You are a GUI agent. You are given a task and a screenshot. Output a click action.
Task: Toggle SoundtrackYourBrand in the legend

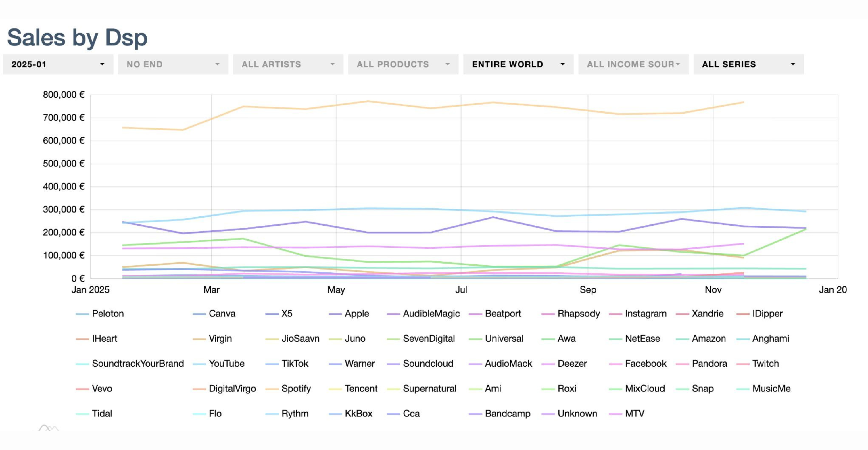pos(137,364)
